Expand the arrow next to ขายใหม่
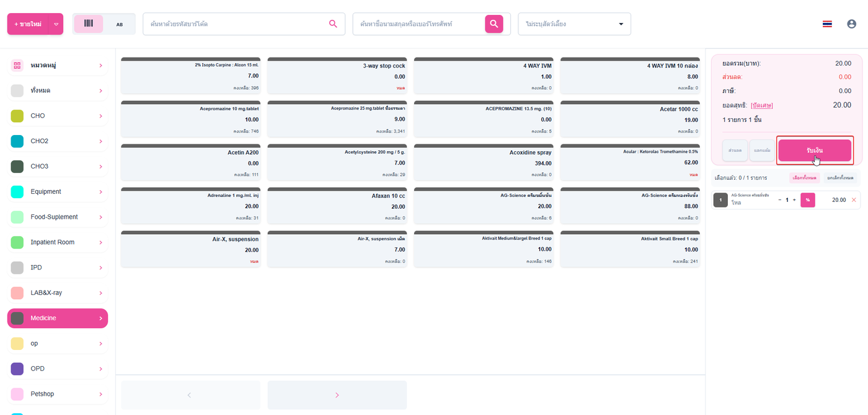 coord(56,24)
